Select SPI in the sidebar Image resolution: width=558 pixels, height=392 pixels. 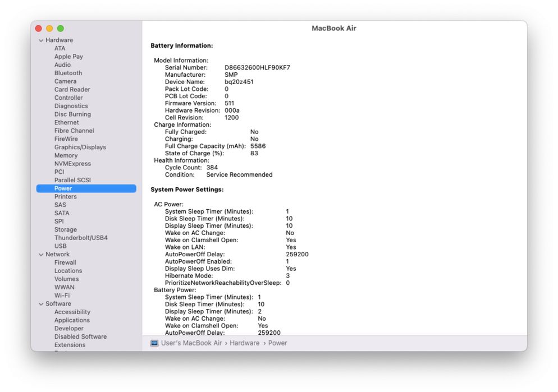coord(59,221)
